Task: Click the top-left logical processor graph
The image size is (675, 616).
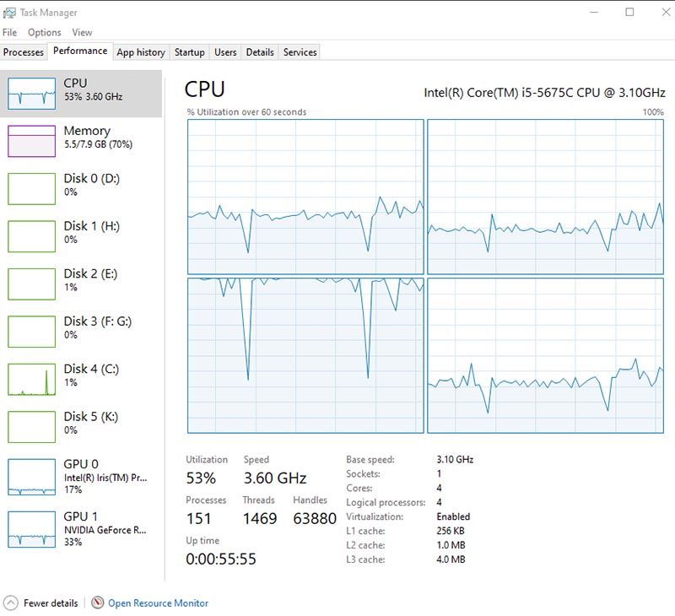Action: (x=305, y=197)
